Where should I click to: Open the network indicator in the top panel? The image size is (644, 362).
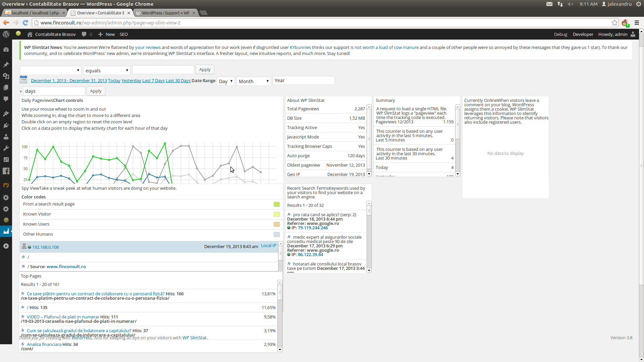pyautogui.click(x=560, y=4)
